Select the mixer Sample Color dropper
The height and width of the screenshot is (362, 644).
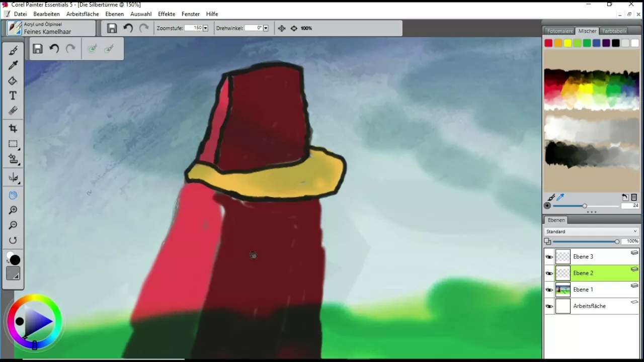[x=560, y=198]
